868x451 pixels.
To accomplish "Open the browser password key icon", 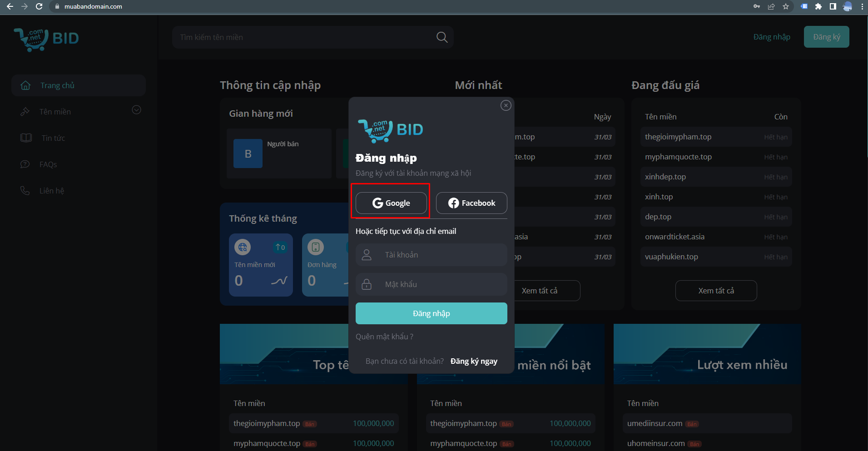I will coord(757,6).
